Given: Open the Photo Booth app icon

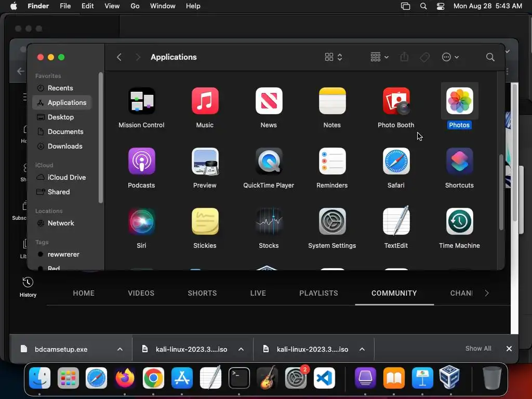Looking at the screenshot, I should click(396, 101).
